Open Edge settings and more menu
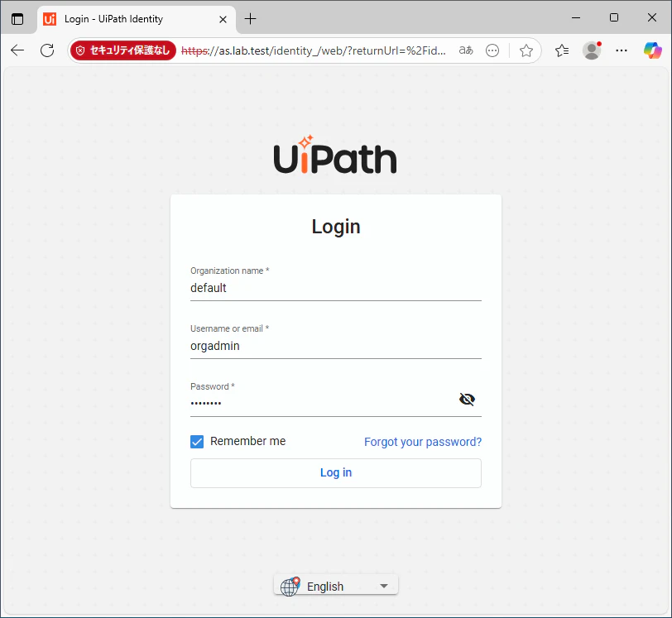 (622, 50)
